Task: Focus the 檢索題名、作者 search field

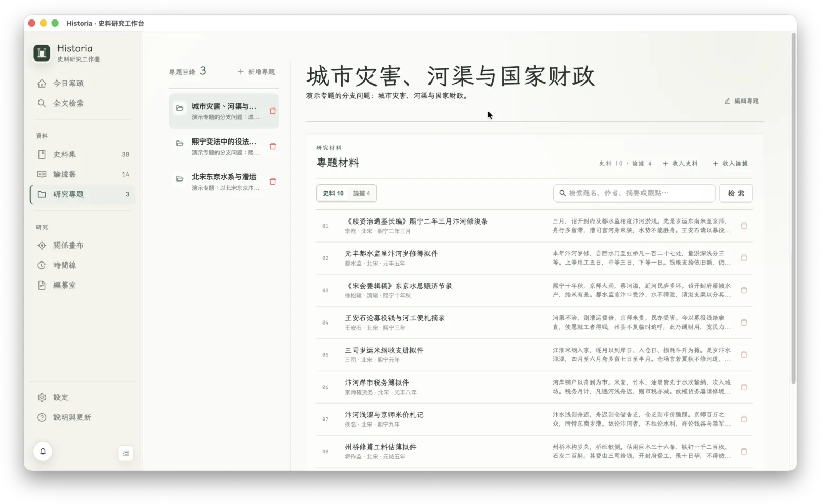Action: tap(634, 193)
